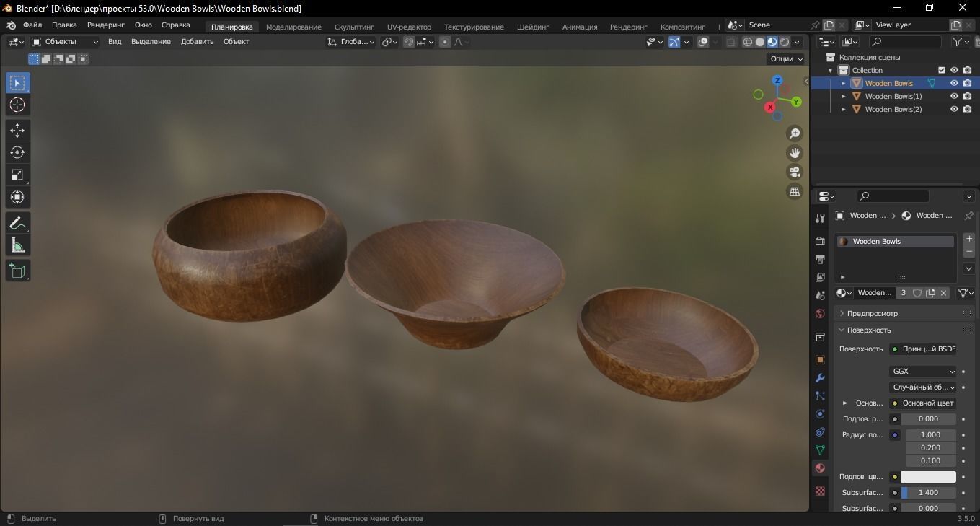Add a material slot with plus button
The image size is (980, 526).
(969, 239)
